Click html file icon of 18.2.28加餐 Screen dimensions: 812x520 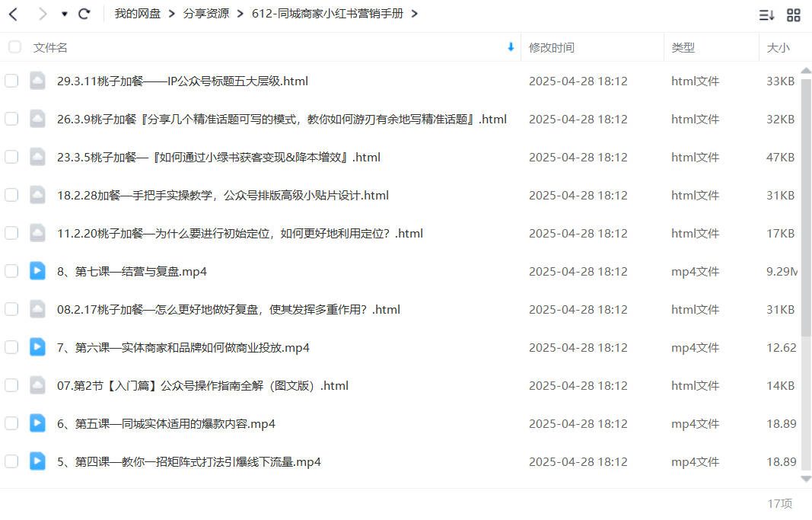37,195
